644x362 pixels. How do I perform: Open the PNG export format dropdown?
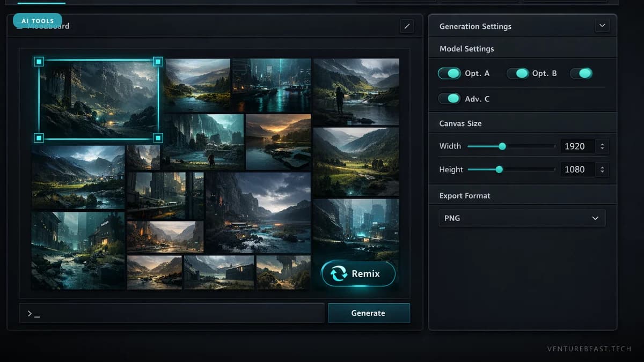(522, 218)
